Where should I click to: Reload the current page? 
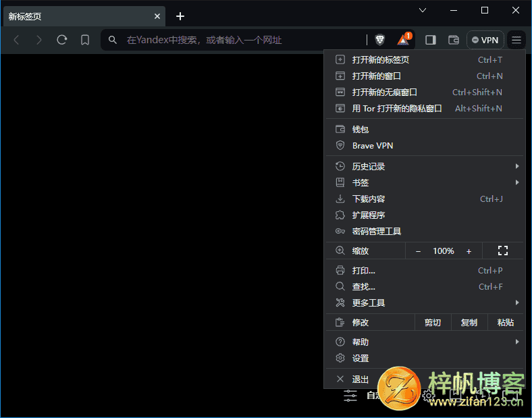[x=61, y=40]
